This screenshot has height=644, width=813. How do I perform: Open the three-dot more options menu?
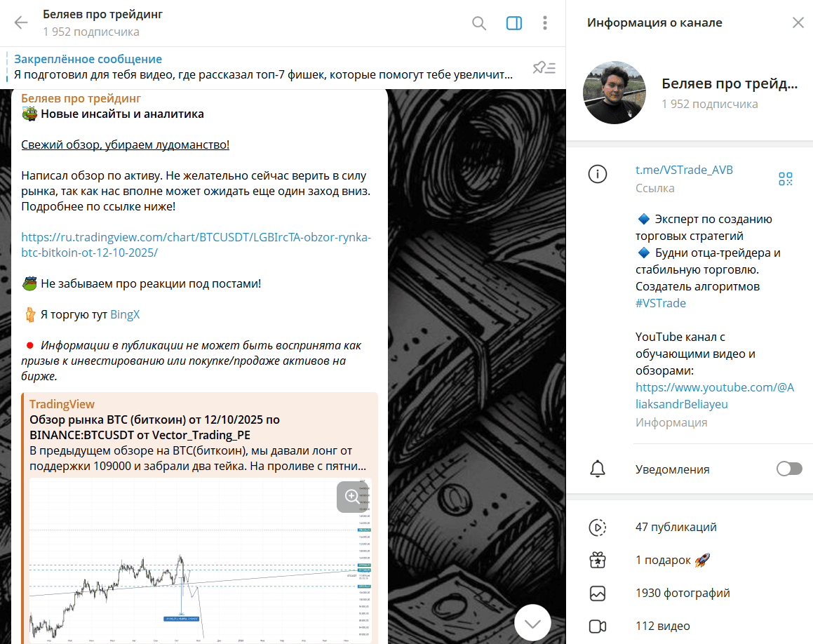[544, 23]
